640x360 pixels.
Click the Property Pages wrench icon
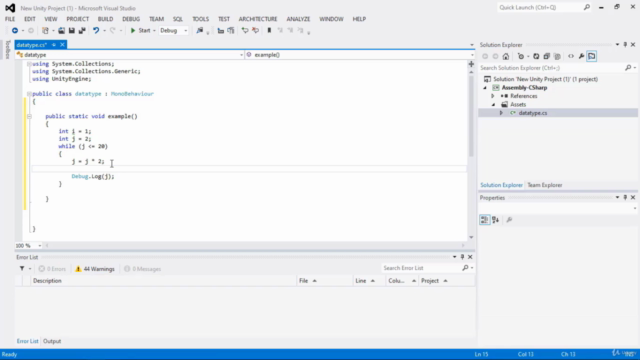pyautogui.click(x=509, y=220)
